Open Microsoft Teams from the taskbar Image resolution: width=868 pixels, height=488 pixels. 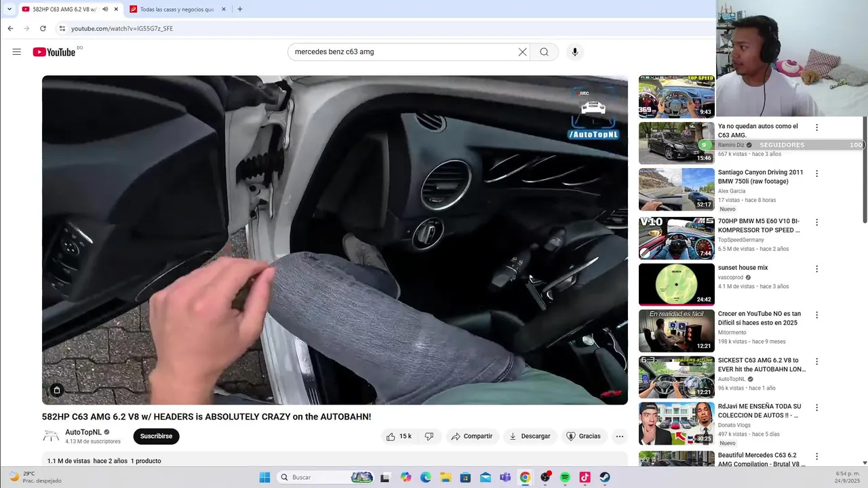click(x=505, y=477)
